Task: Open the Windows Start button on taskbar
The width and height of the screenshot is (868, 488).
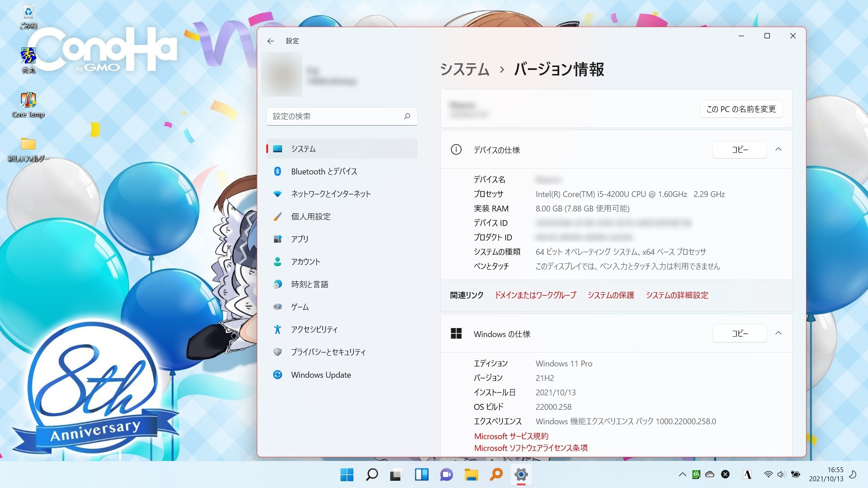Action: pos(347,474)
